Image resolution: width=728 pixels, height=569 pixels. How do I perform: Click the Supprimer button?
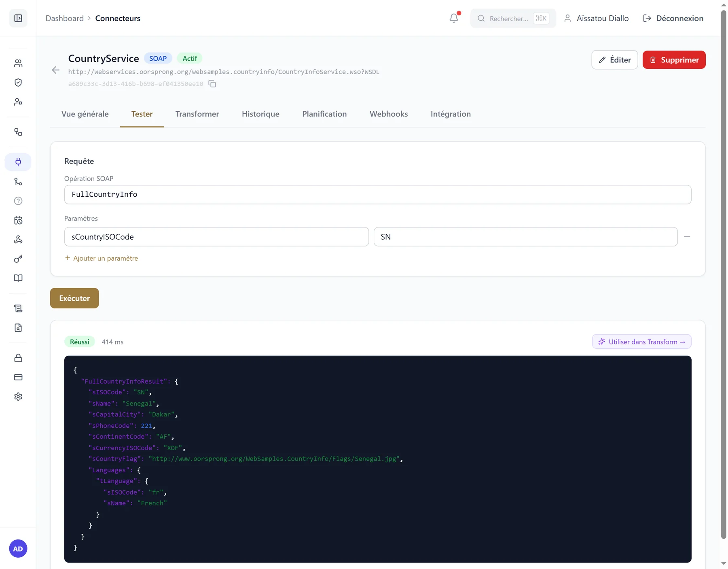[674, 60]
